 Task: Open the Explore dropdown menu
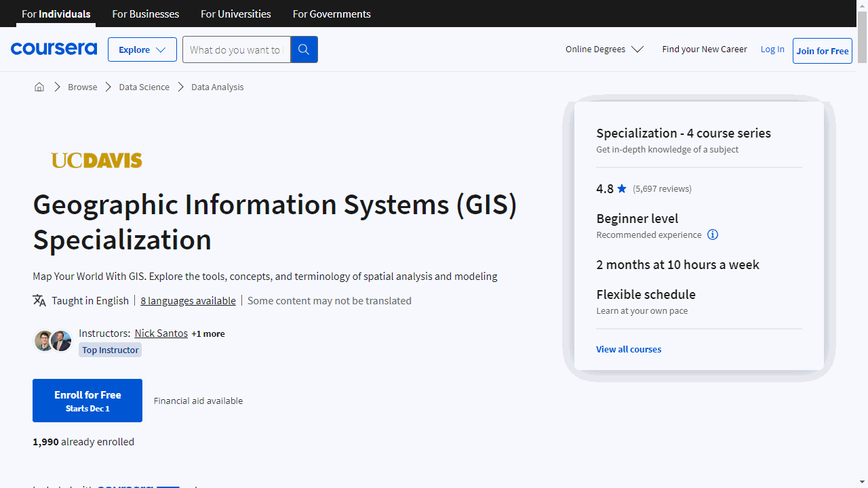142,49
